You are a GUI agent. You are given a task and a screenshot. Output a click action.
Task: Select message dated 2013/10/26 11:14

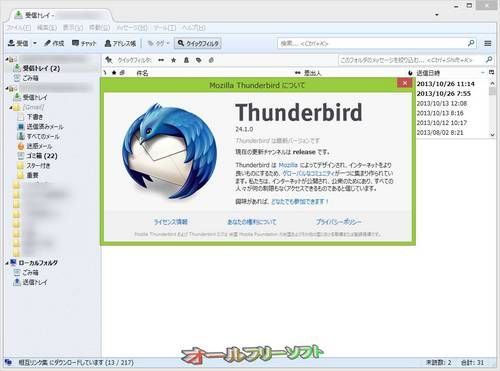tap(445, 84)
